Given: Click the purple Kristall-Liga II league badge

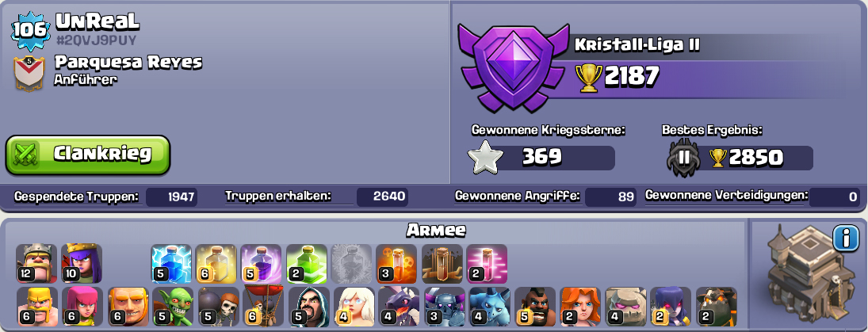Looking at the screenshot, I should [514, 66].
